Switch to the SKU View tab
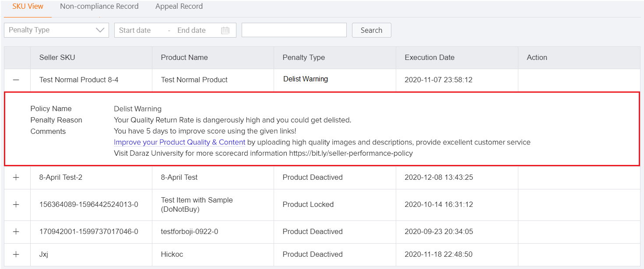This screenshot has width=644, height=269. [x=28, y=7]
